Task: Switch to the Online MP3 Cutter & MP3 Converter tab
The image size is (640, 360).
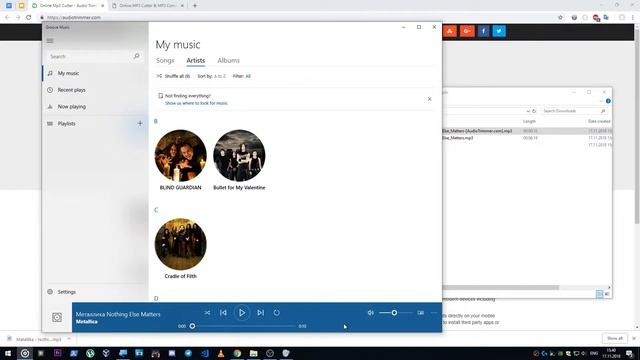Action: (x=148, y=6)
